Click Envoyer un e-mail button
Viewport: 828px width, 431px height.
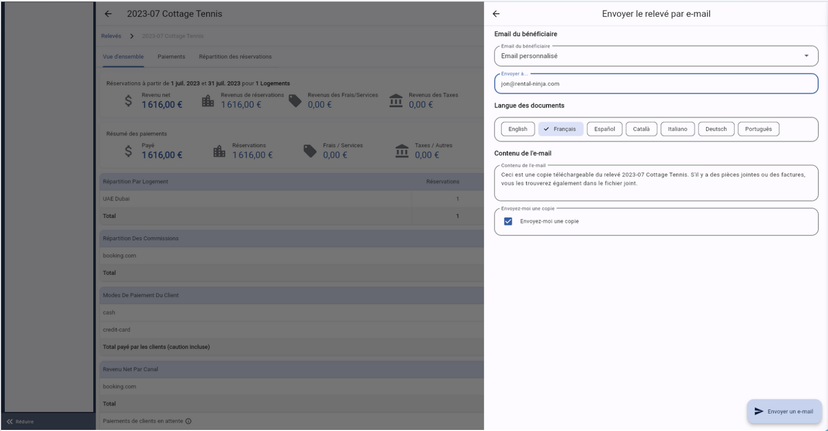(x=783, y=411)
